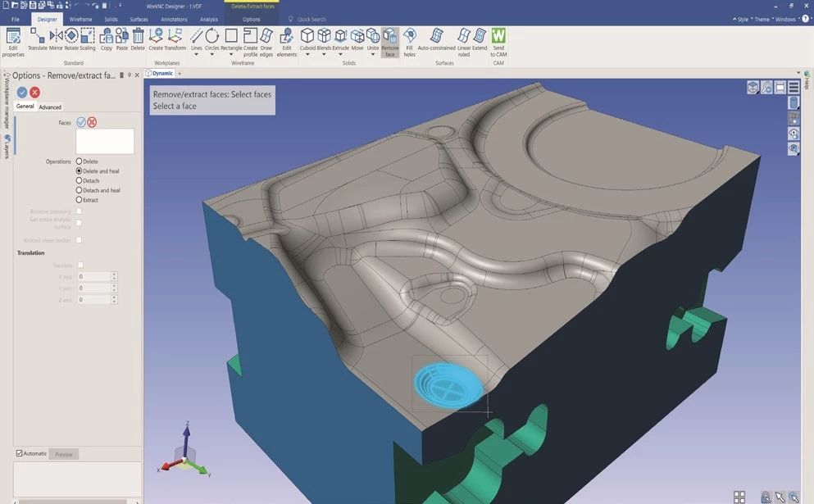Open the Style dropdown in the title bar
Screen dimensions: 814x504
coord(741,19)
